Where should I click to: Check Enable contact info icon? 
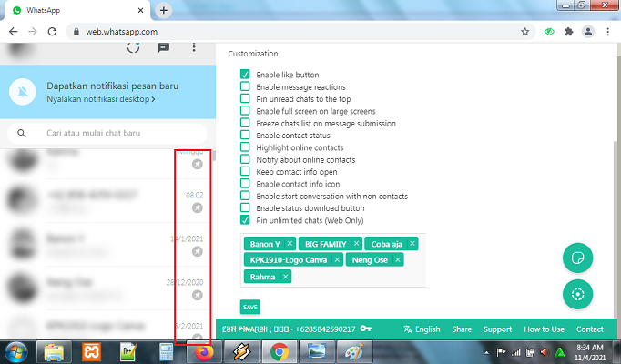(x=245, y=183)
